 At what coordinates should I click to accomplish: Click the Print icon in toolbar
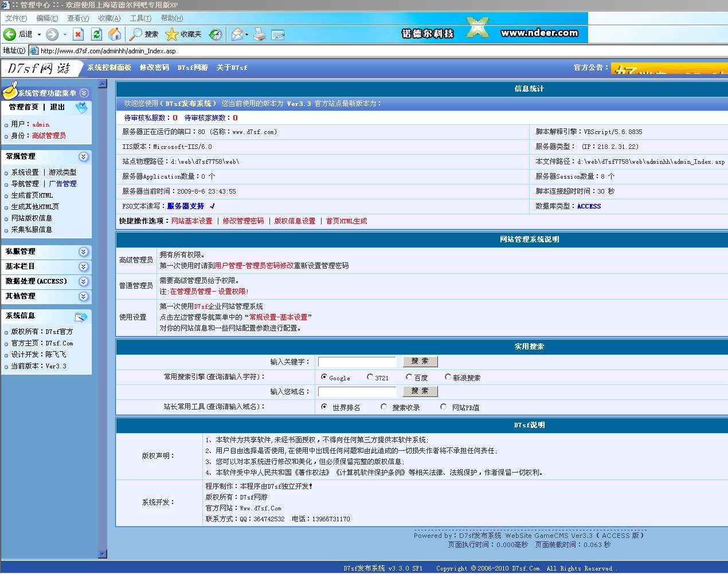260,34
